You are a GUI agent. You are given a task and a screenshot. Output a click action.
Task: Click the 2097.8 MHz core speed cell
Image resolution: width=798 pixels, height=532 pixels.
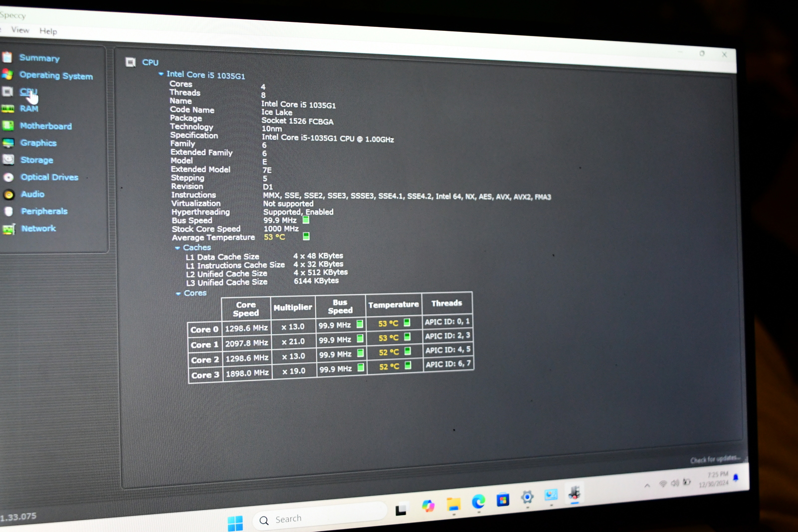coord(246,343)
